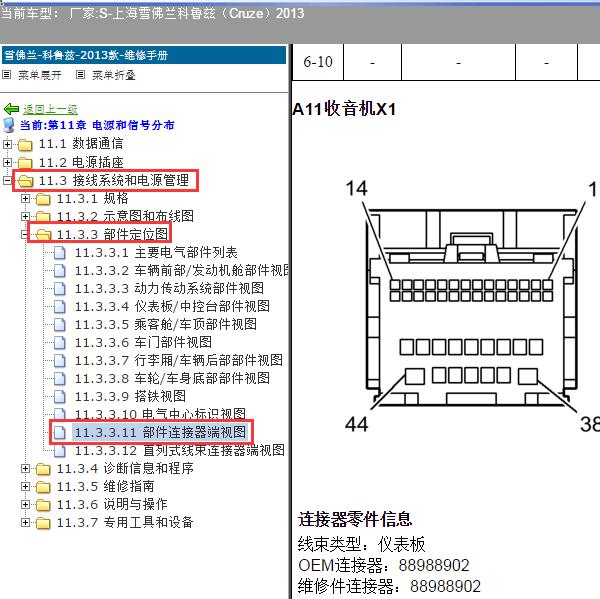Open 11.3.3.3 动力传动系统部件视图
The height and width of the screenshot is (599, 600).
(169, 289)
